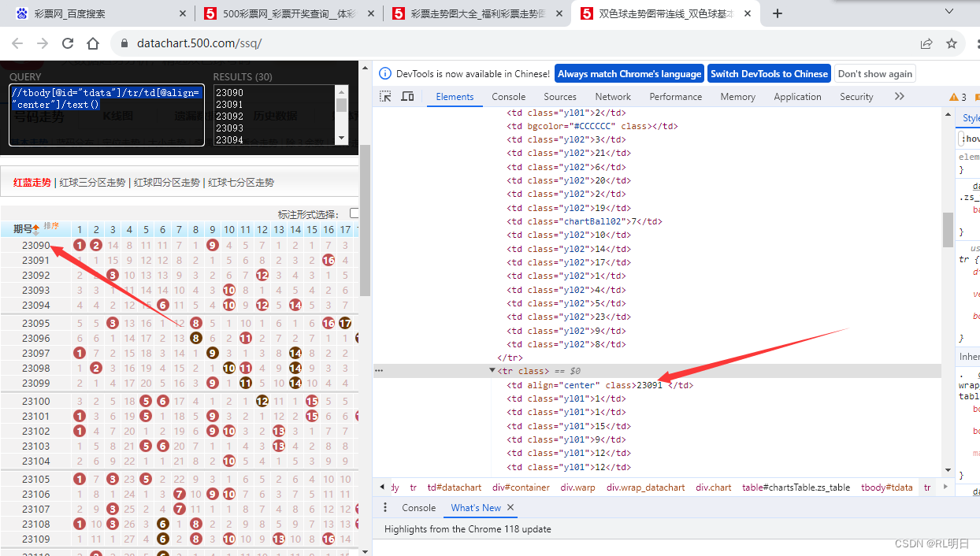980x556 pixels.
Task: Open the 红蓝走势 trend link
Action: click(32, 182)
